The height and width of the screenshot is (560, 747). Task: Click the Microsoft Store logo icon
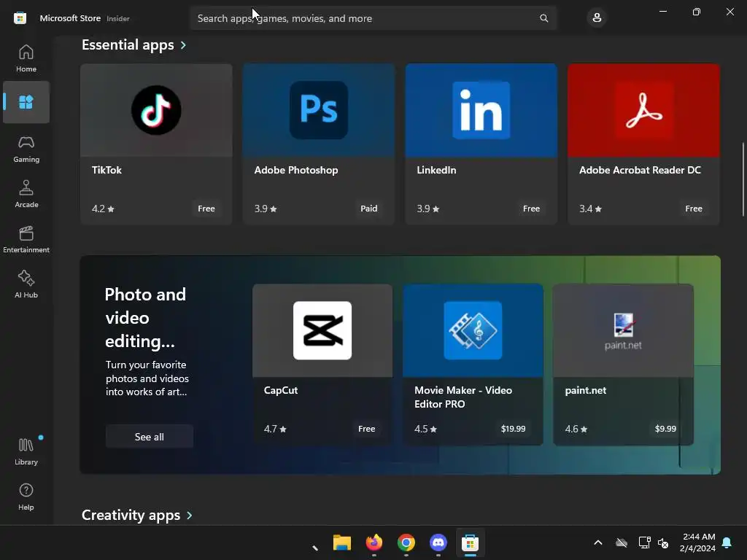pyautogui.click(x=20, y=18)
